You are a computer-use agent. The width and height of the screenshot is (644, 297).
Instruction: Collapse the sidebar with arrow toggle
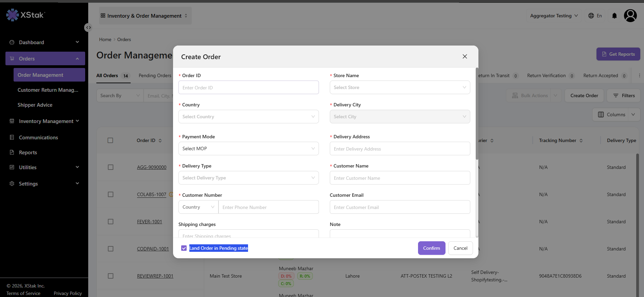click(x=88, y=28)
